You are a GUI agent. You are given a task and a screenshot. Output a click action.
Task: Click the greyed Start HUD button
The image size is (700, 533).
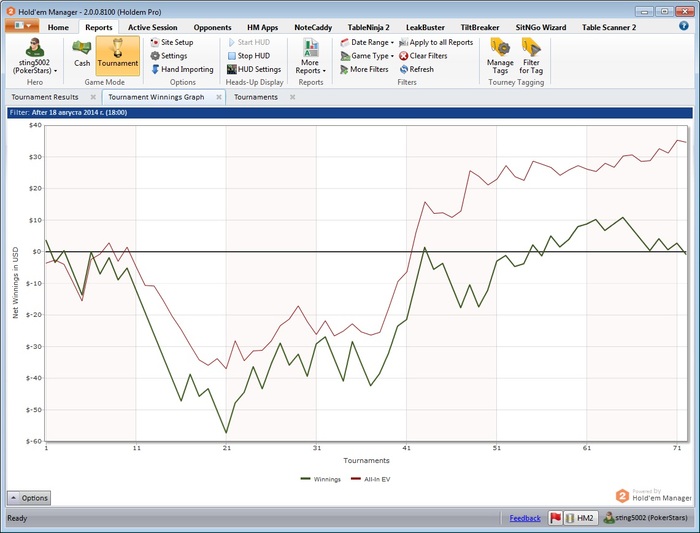point(249,42)
